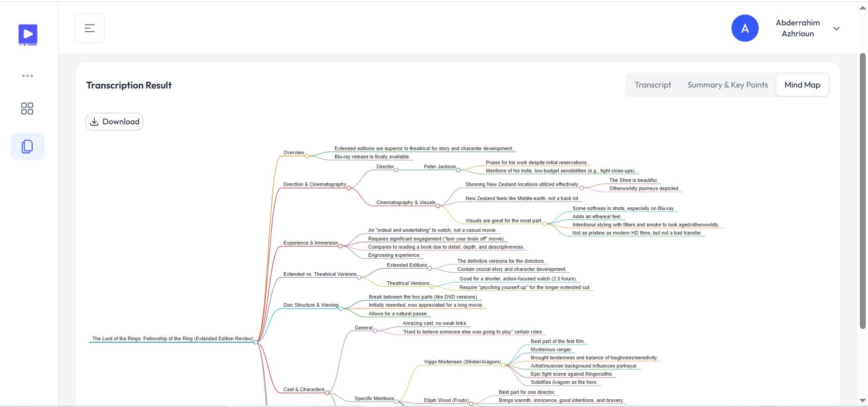Viewport: 868px width, 407px height.
Task: Click 'Adds an ethereal feel.' node text
Action: coord(596,216)
